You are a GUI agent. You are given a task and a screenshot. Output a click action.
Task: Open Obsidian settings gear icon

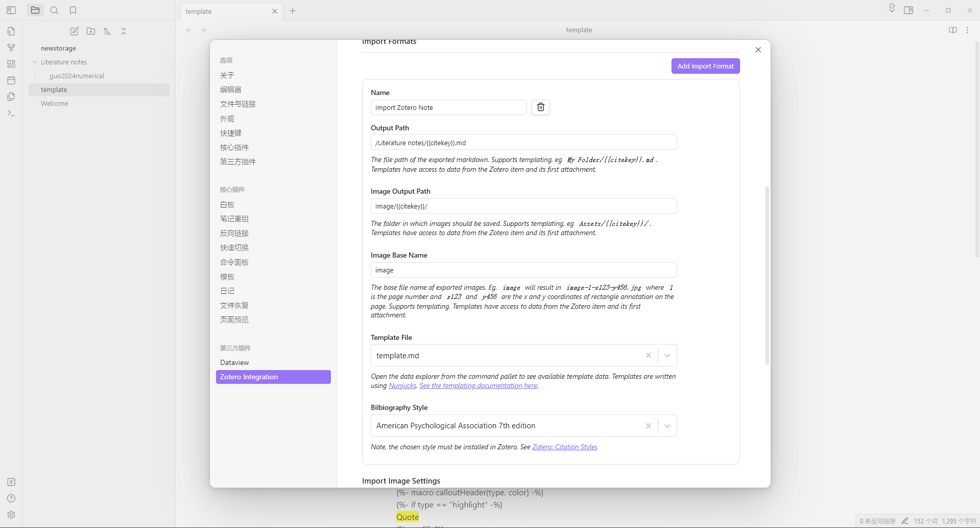click(11, 515)
